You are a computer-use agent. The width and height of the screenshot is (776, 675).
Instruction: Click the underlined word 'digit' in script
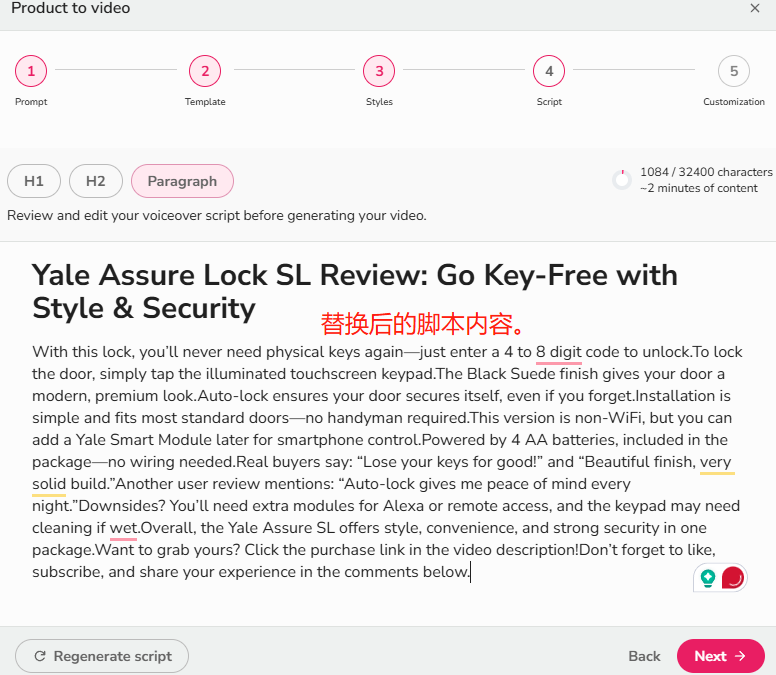566,352
